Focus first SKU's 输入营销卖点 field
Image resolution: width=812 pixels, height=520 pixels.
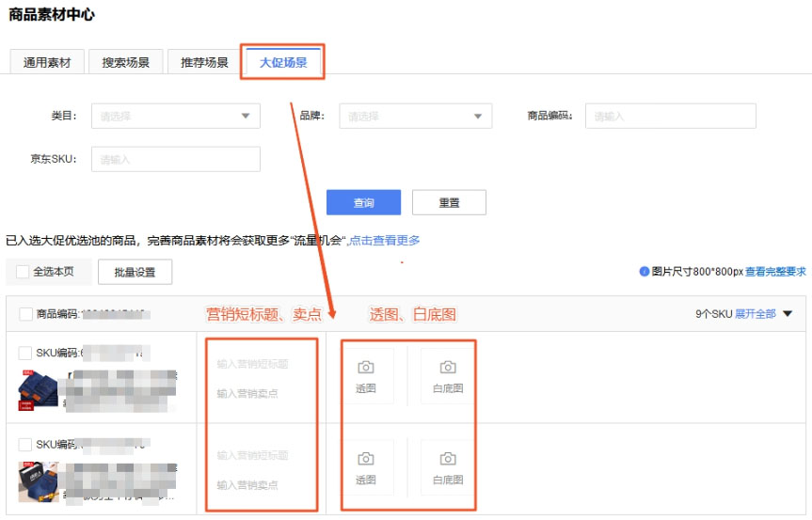[x=247, y=393]
